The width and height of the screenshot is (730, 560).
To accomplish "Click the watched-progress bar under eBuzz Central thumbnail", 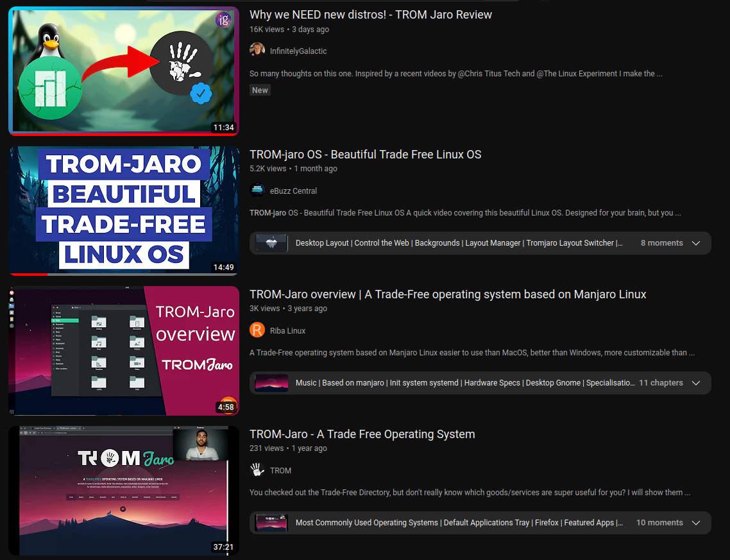I will pos(124,274).
